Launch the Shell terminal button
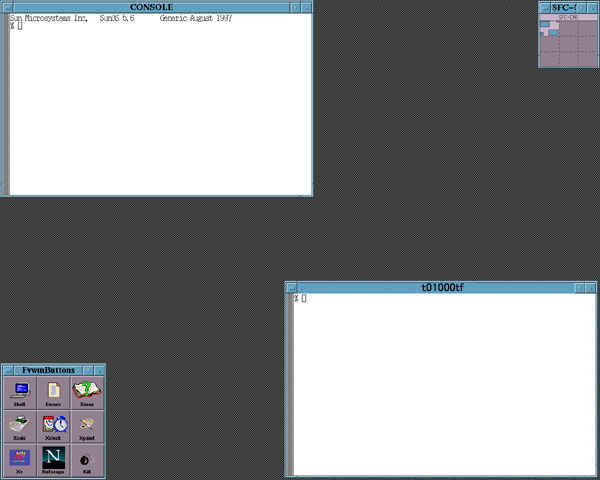 [19, 393]
